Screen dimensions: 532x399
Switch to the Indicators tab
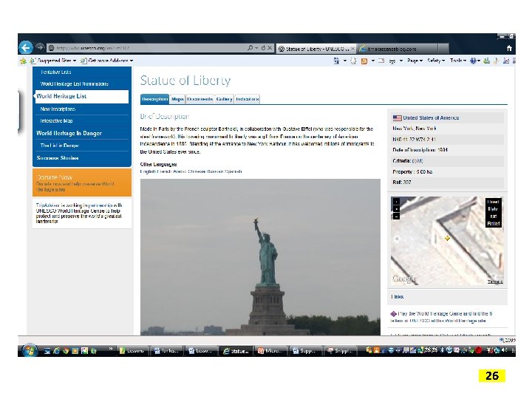click(248, 99)
